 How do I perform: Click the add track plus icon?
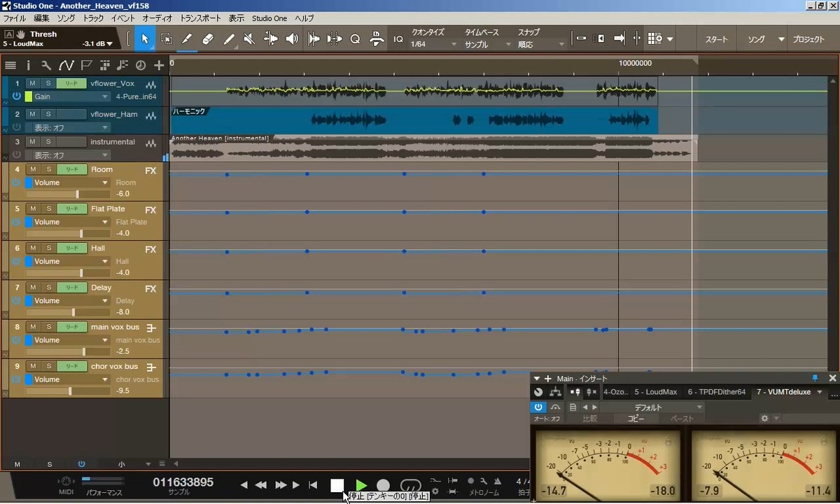[x=159, y=65]
